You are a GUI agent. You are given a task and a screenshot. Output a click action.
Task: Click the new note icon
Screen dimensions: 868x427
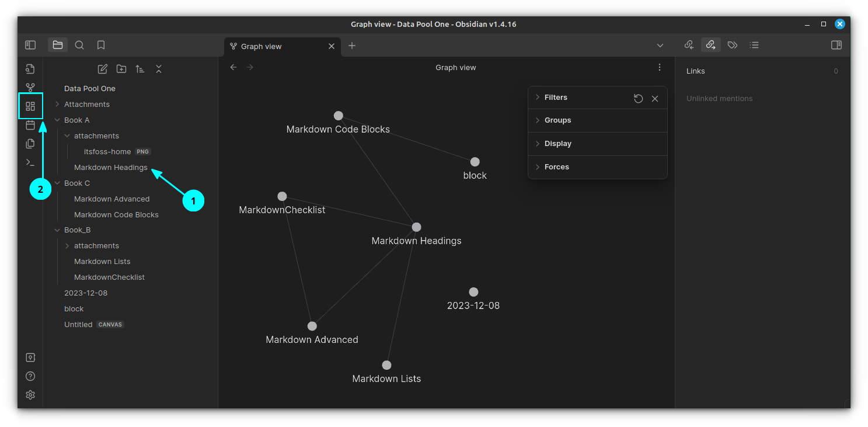click(x=103, y=69)
